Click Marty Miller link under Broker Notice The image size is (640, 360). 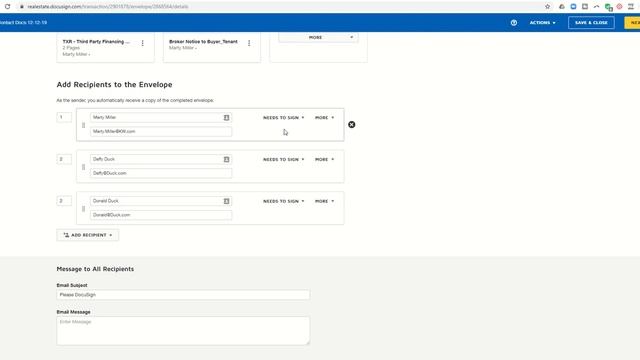[x=183, y=48]
